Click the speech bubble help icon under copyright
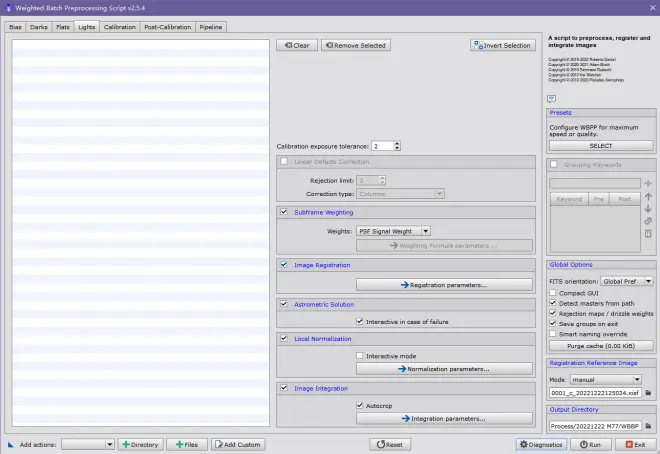Image resolution: width=660 pixels, height=454 pixels. pyautogui.click(x=551, y=98)
